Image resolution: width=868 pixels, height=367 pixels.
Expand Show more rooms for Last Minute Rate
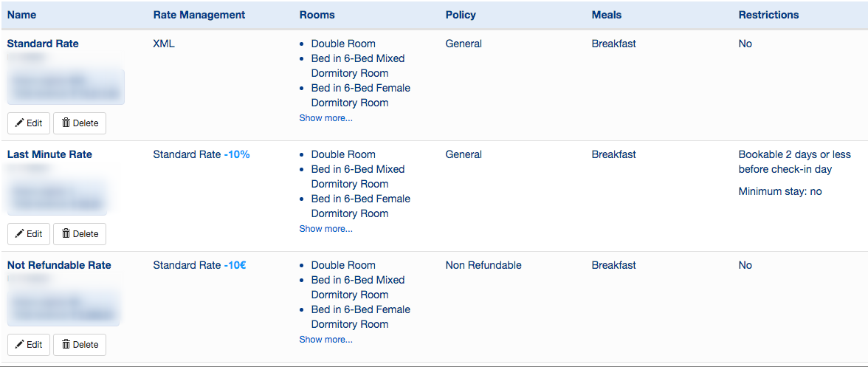[325, 229]
